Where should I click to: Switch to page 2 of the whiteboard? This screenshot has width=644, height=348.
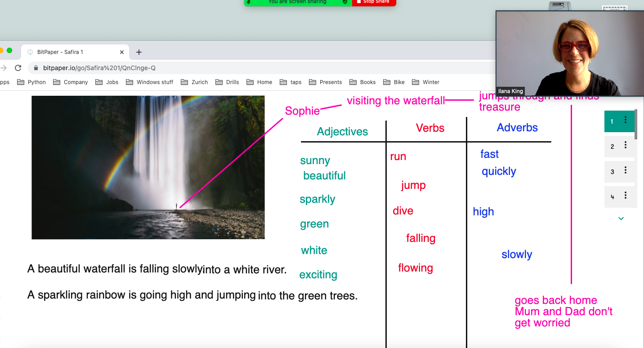tap(613, 147)
